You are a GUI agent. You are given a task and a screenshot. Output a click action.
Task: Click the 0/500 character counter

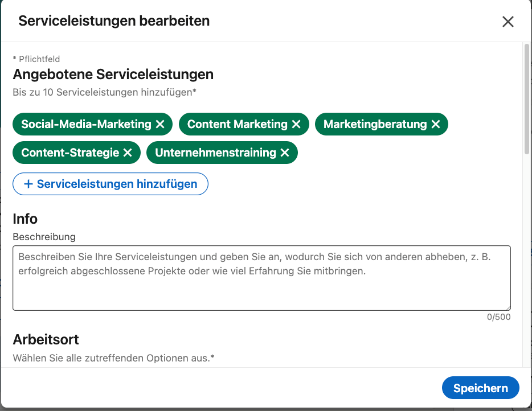[x=498, y=317]
